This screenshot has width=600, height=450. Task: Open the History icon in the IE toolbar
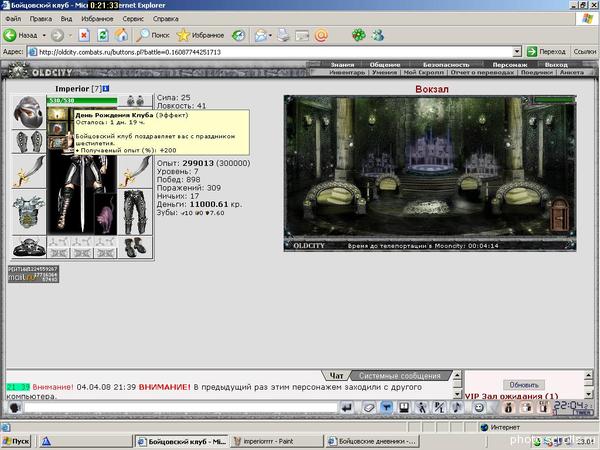239,36
